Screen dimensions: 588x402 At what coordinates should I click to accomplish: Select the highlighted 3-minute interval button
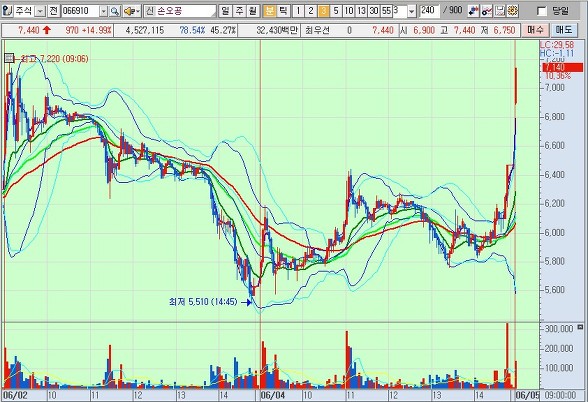(323, 11)
